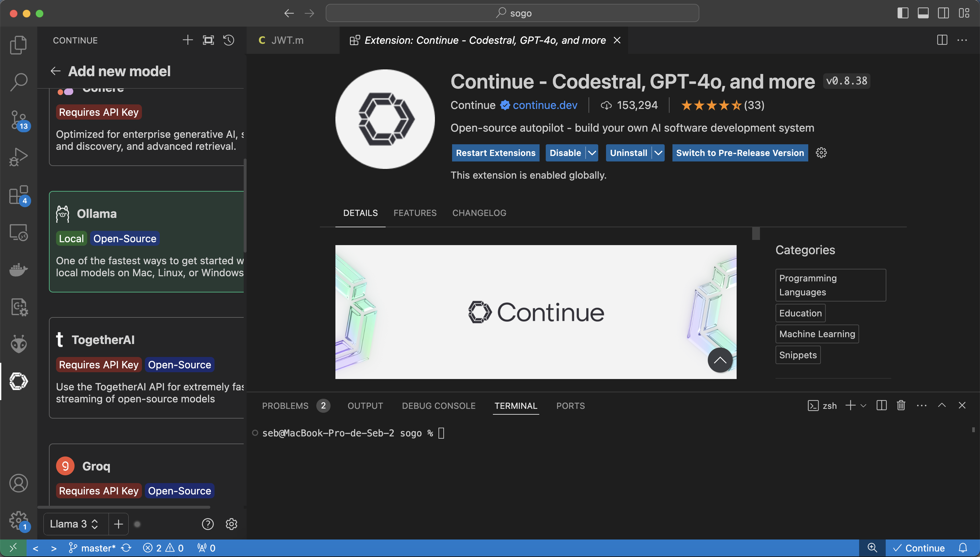
Task: Open the Customize Layout menu
Action: pyautogui.click(x=964, y=13)
